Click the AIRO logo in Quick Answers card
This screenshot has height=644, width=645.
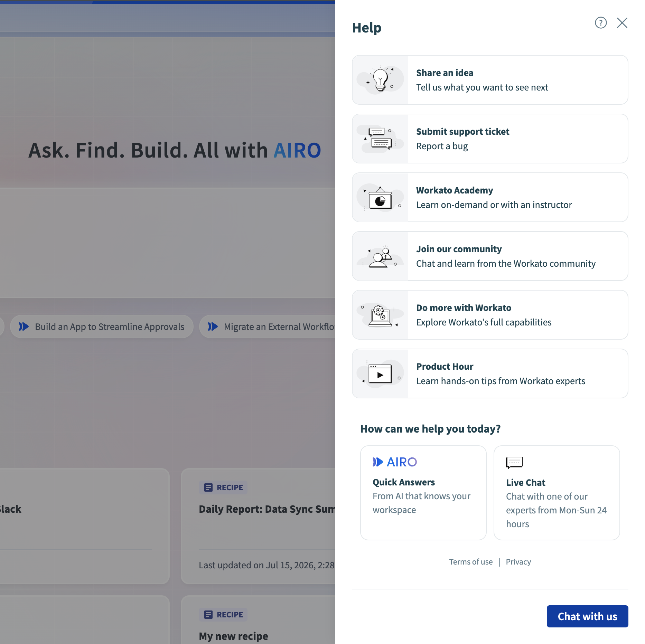click(395, 462)
